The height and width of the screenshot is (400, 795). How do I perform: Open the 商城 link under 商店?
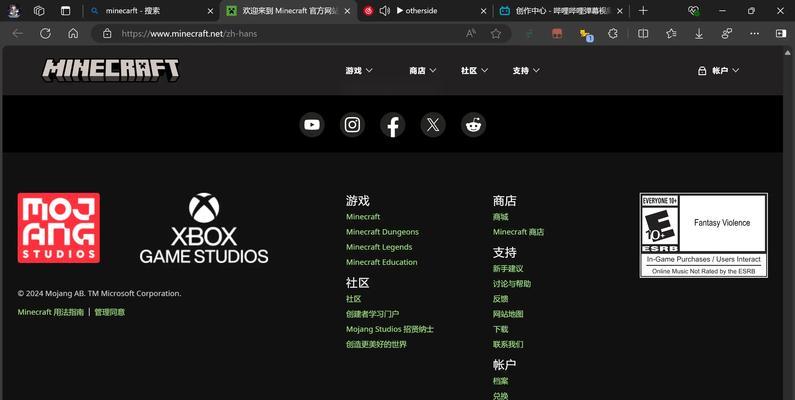(x=500, y=216)
